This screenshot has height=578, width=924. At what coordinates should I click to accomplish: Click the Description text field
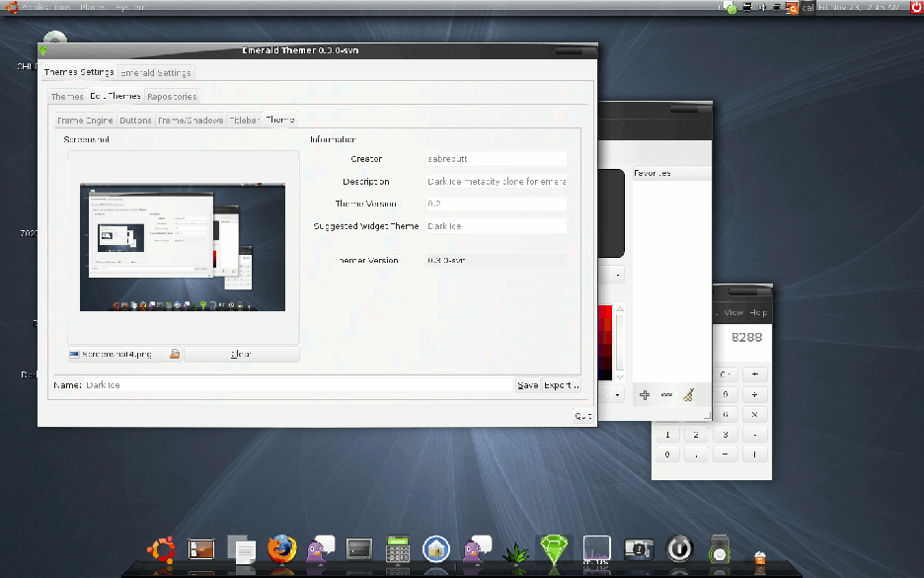497,181
